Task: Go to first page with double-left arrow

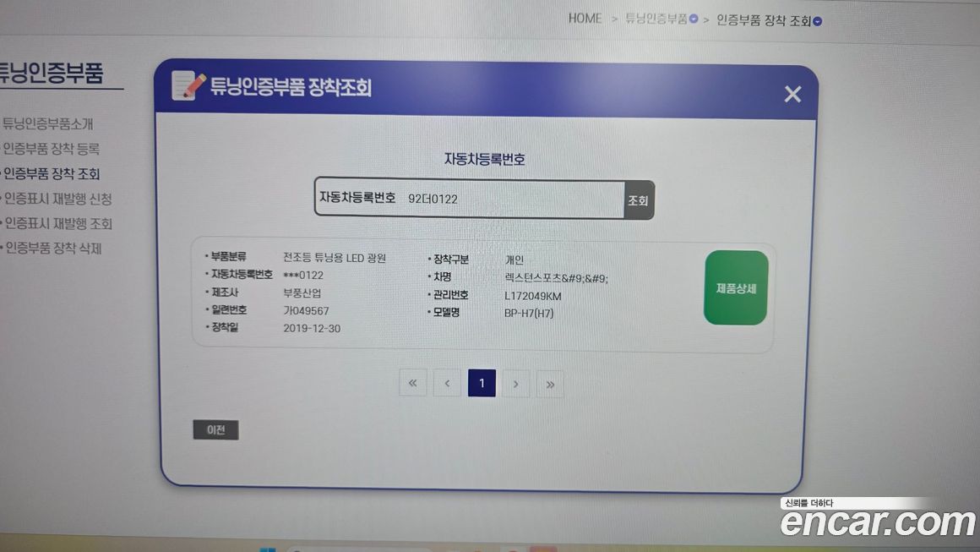Action: click(x=412, y=384)
